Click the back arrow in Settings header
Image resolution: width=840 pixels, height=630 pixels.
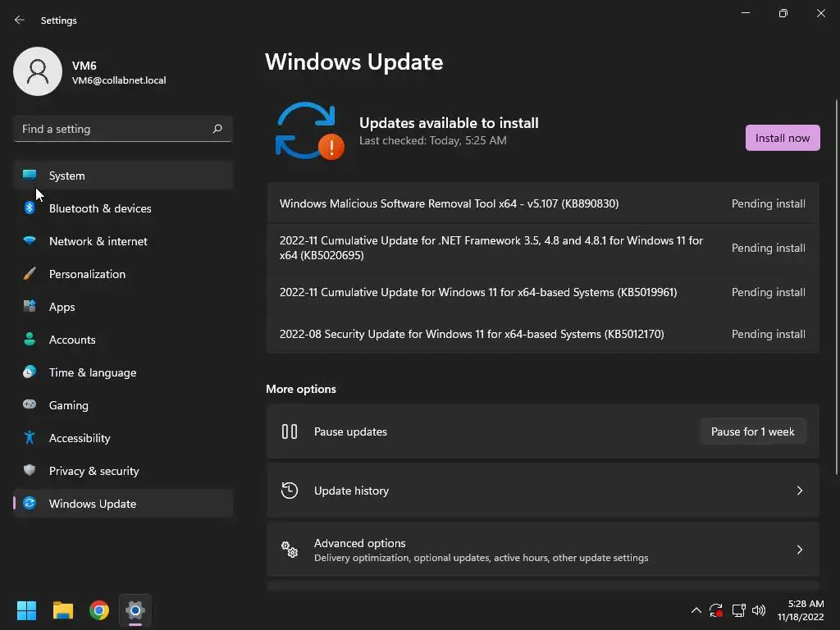(x=20, y=20)
